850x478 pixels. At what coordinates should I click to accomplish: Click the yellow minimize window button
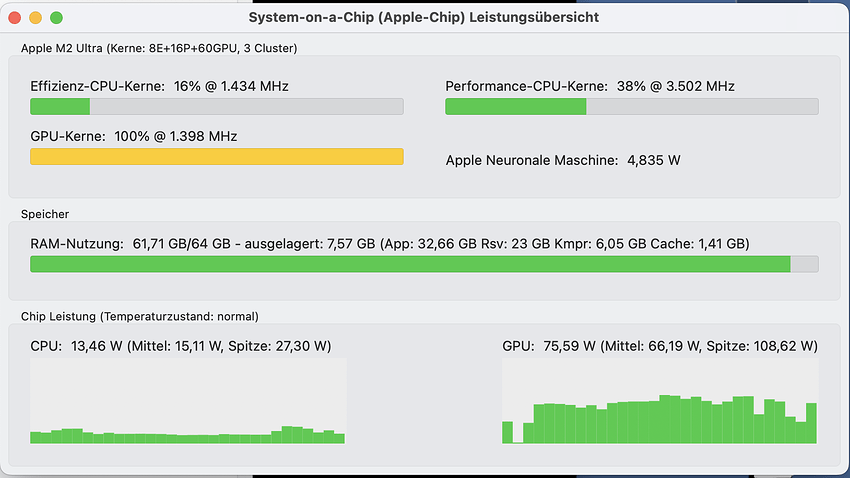(35, 18)
